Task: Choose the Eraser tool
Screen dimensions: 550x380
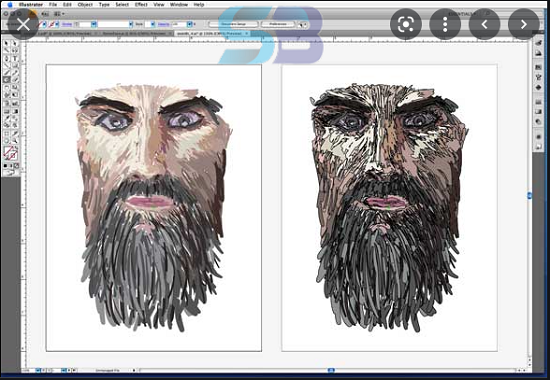Action: [x=15, y=80]
